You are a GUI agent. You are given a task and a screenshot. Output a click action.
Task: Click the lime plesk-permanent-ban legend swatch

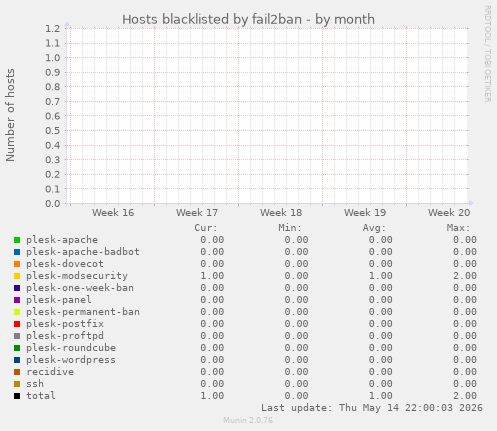click(17, 312)
